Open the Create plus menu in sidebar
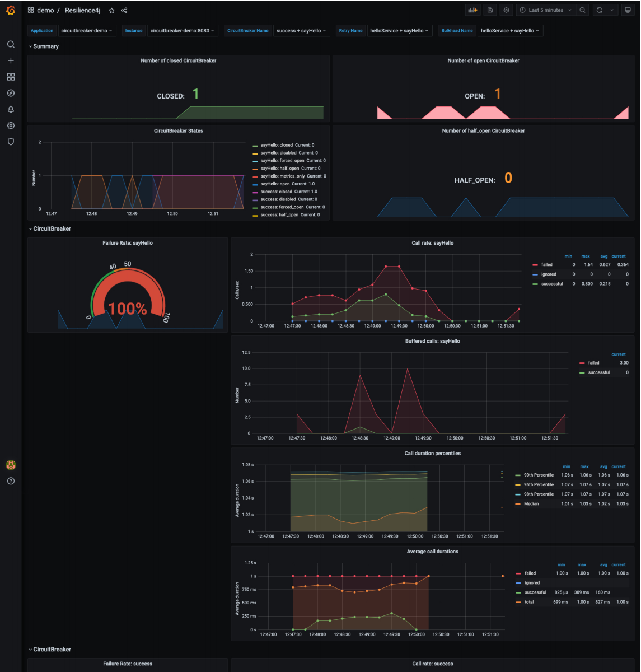 pyautogui.click(x=11, y=60)
